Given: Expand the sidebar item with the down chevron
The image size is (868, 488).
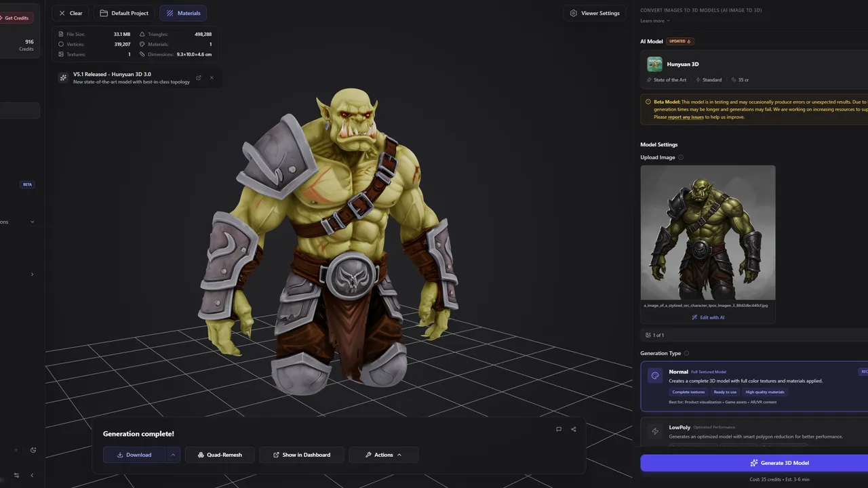Looking at the screenshot, I should click(x=32, y=222).
